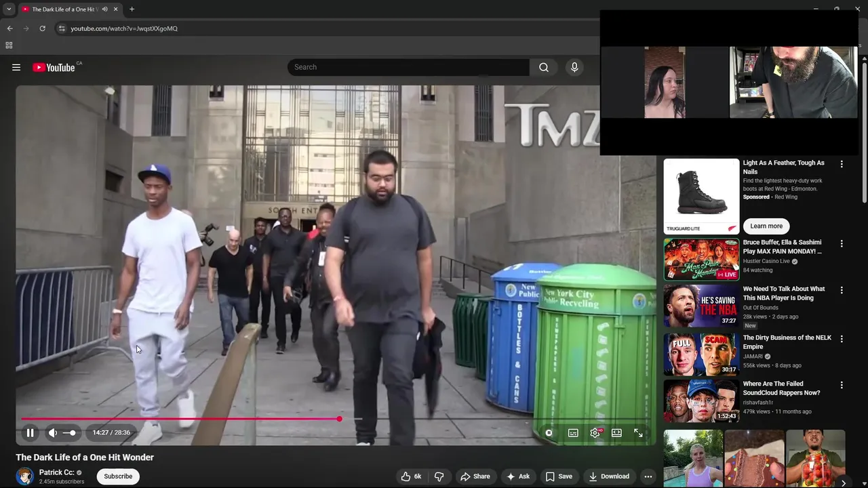View site information icon in address bar
Image resolution: width=868 pixels, height=488 pixels.
61,28
